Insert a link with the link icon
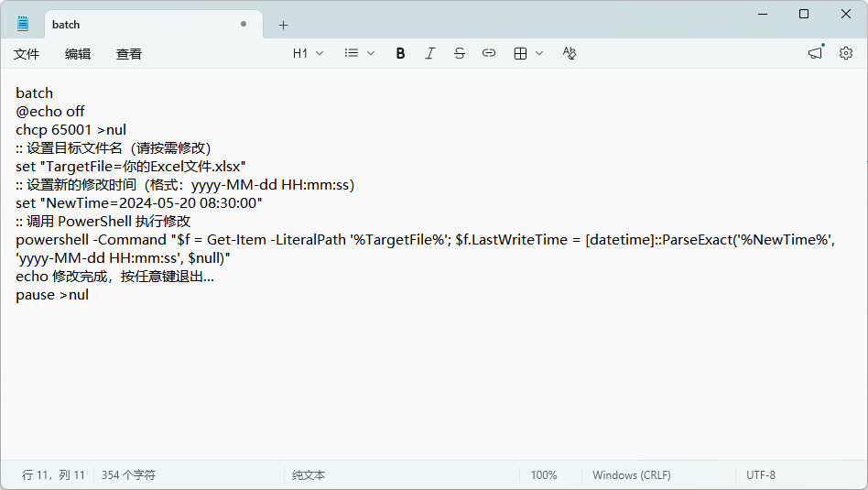Image resolution: width=868 pixels, height=490 pixels. pos(489,53)
